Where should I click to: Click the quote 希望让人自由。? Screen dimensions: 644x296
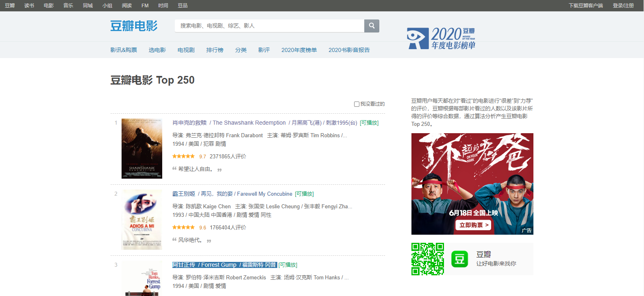pyautogui.click(x=196, y=169)
